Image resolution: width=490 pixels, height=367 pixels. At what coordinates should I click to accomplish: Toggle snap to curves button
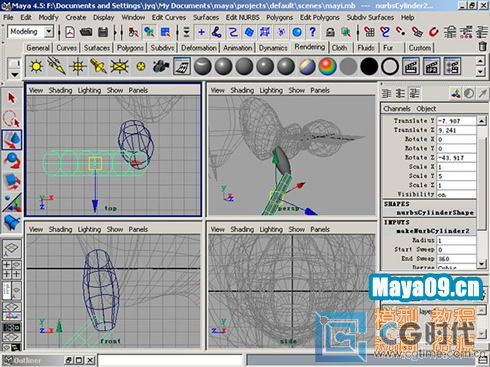(385, 32)
